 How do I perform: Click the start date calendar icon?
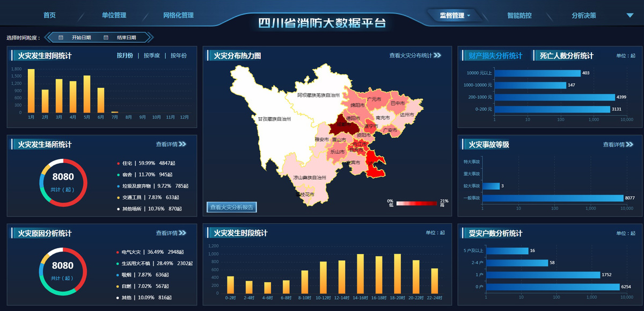pos(61,38)
